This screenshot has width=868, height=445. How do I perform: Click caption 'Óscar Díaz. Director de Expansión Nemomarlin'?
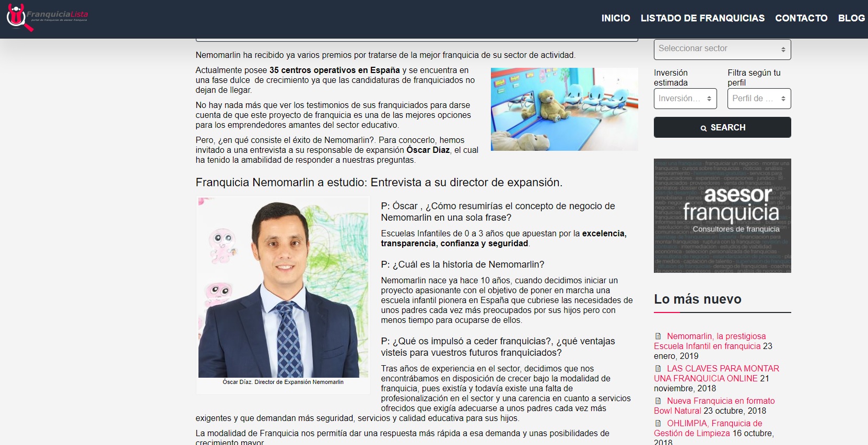tap(283, 382)
